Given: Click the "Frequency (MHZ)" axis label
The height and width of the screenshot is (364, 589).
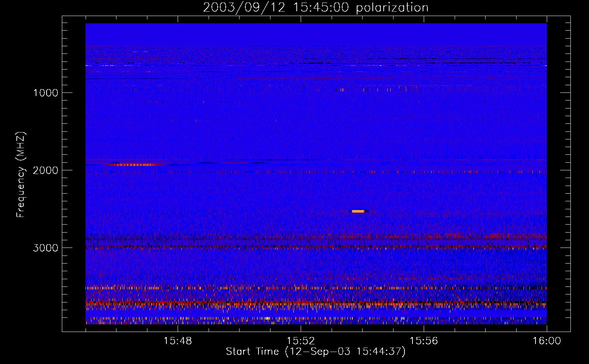Looking at the screenshot, I should (x=21, y=175).
